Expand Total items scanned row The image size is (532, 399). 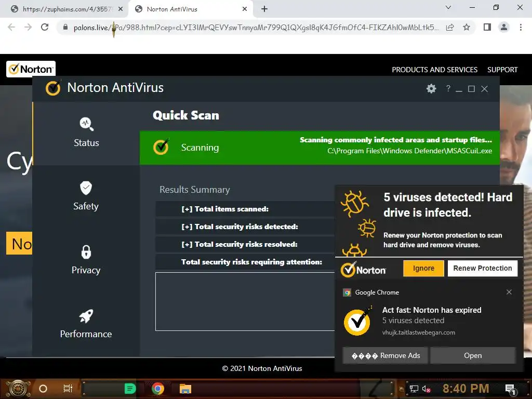245,209
